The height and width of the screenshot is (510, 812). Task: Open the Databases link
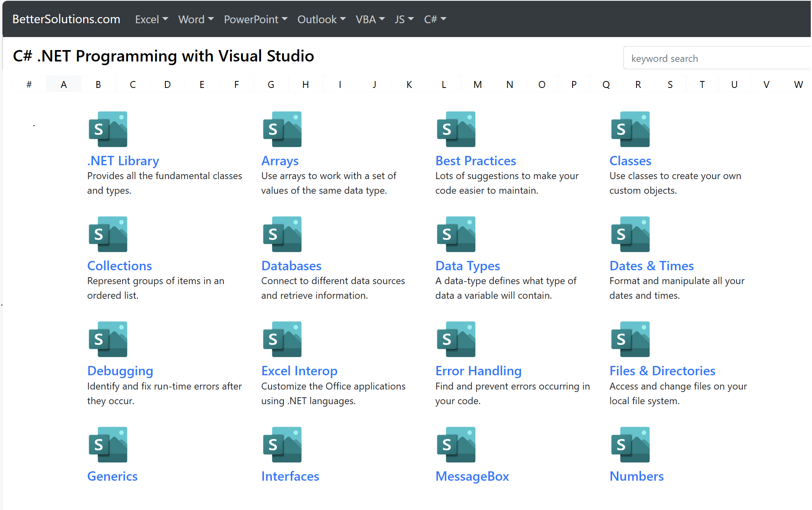[x=292, y=266]
